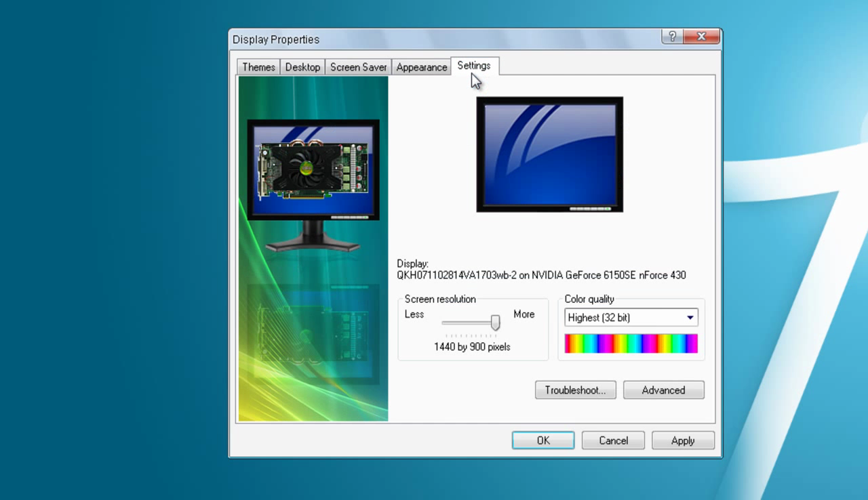Open Advanced display settings
This screenshot has width=868, height=500.
[x=663, y=390]
